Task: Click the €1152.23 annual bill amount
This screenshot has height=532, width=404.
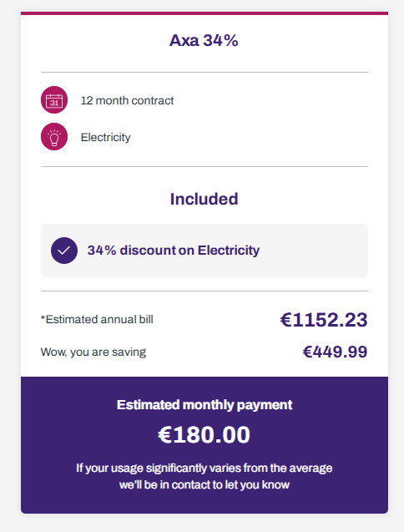Action: [324, 320]
